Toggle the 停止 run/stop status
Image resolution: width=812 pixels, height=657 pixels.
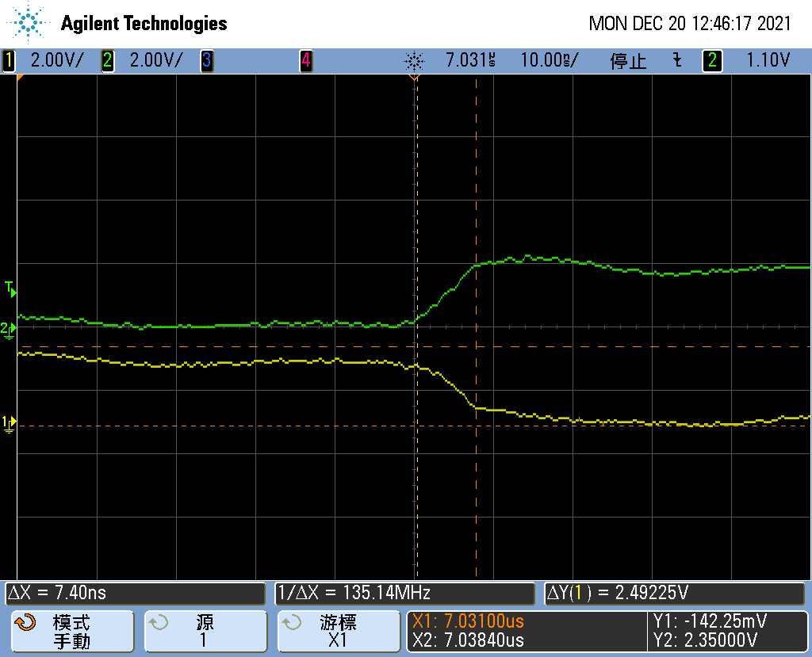point(629,60)
